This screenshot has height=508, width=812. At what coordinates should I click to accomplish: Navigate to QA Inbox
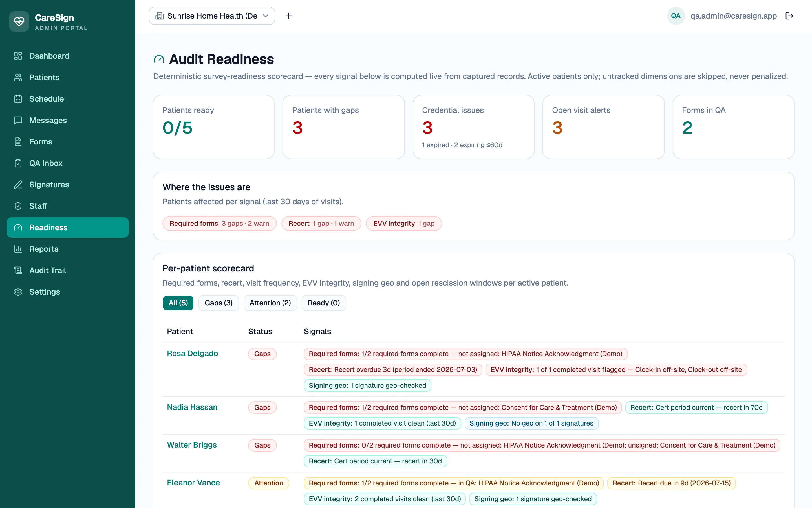67,163
